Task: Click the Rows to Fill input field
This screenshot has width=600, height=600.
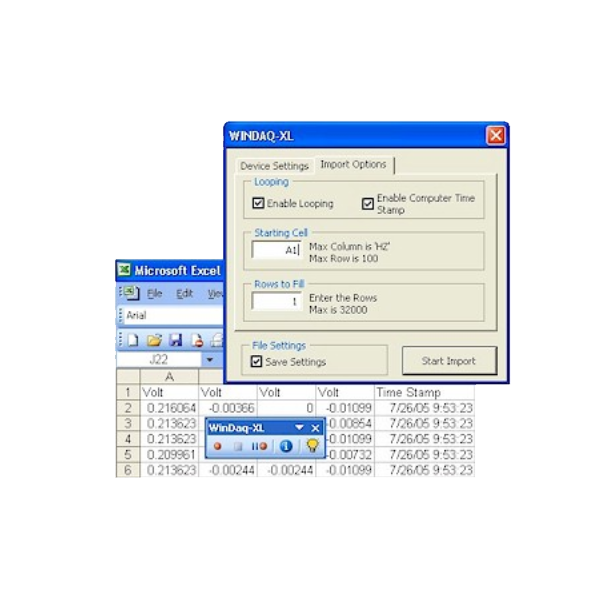Action: pyautogui.click(x=276, y=302)
